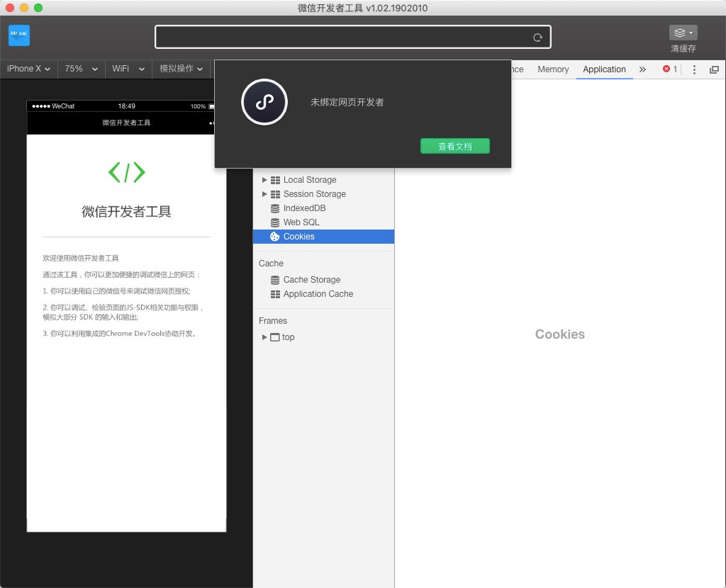Viewport: 726px width, 588px height.
Task: Select Local Storage in sidebar
Action: tap(323, 180)
